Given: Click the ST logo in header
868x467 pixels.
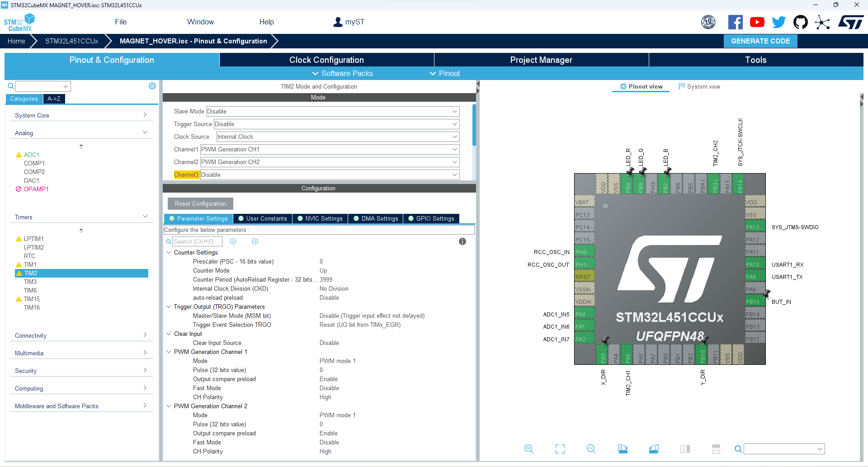Looking at the screenshot, I should click(850, 22).
